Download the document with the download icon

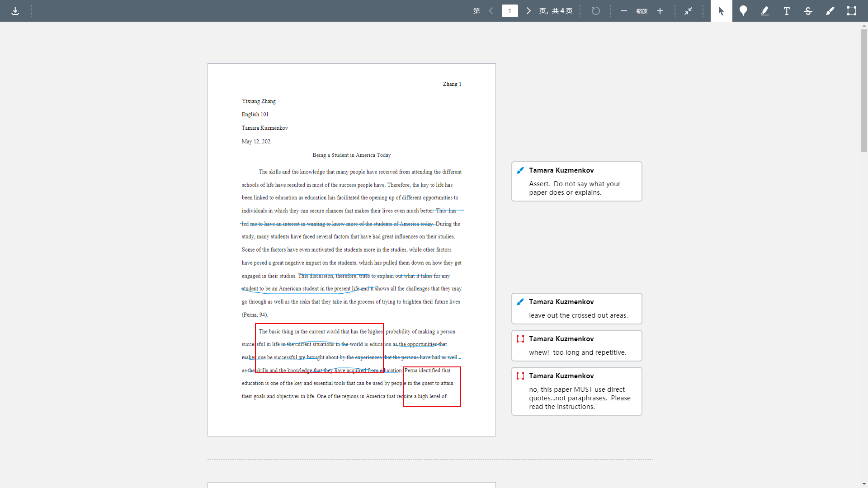(15, 11)
